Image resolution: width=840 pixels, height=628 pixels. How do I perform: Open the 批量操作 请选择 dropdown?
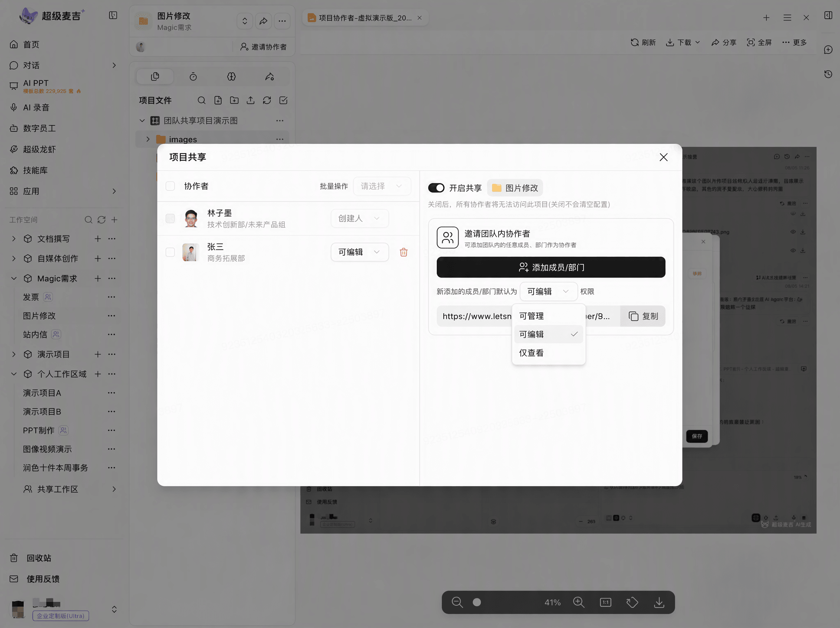tap(381, 186)
